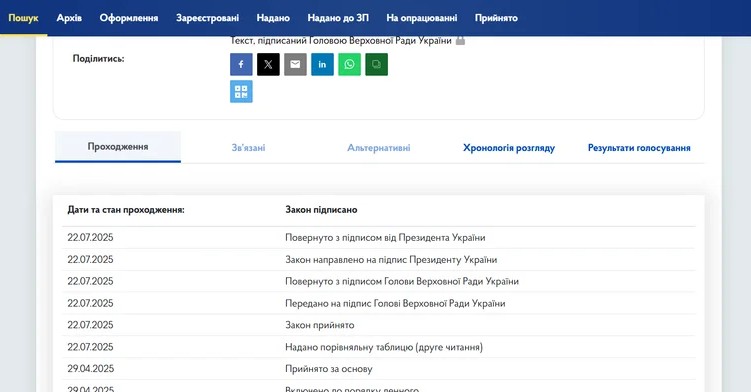751x392 pixels.
Task: Select row Передано на підпис Голові Верховної Ради
Action: pyautogui.click(x=378, y=303)
